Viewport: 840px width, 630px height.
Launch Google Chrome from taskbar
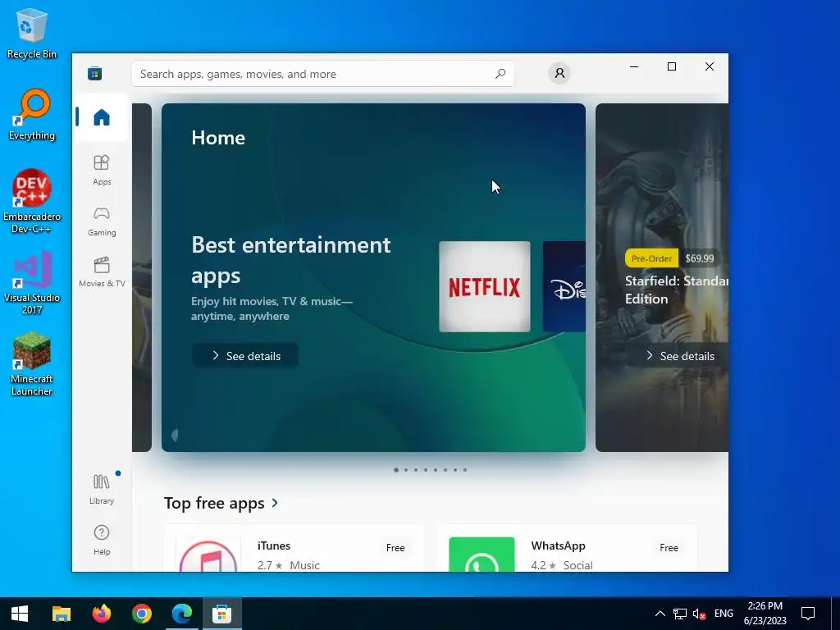click(x=141, y=614)
